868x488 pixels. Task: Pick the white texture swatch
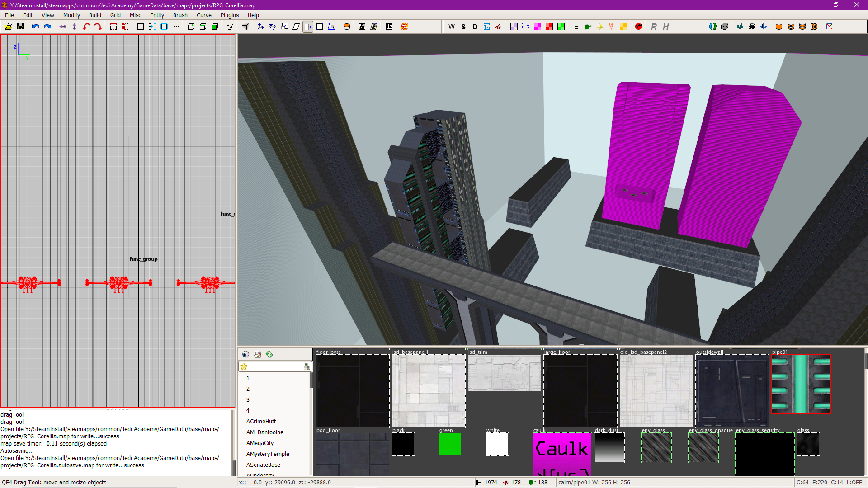[x=497, y=444]
